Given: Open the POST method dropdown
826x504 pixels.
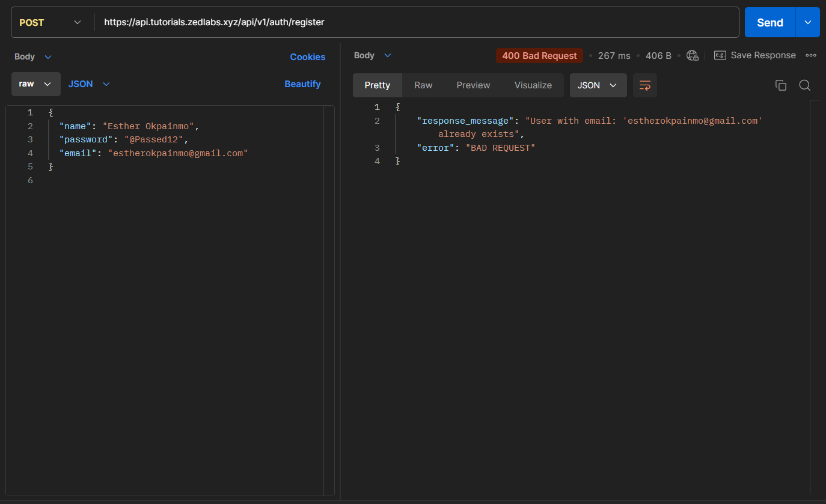Looking at the screenshot, I should 52,22.
